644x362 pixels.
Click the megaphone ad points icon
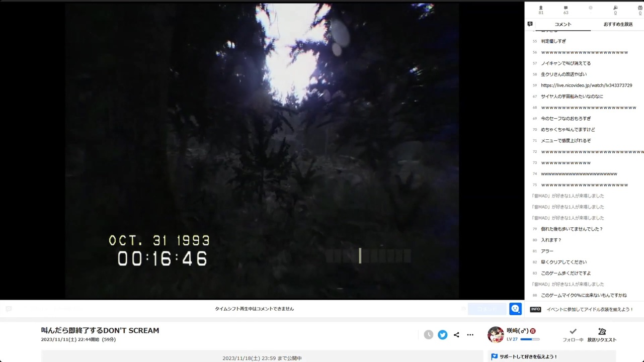[x=615, y=8]
